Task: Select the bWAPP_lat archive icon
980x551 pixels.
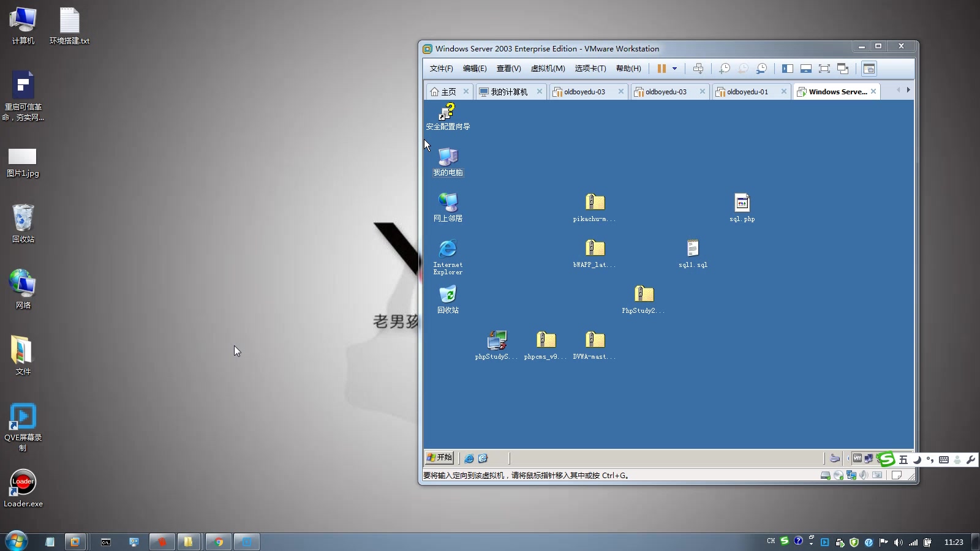Action: click(594, 254)
